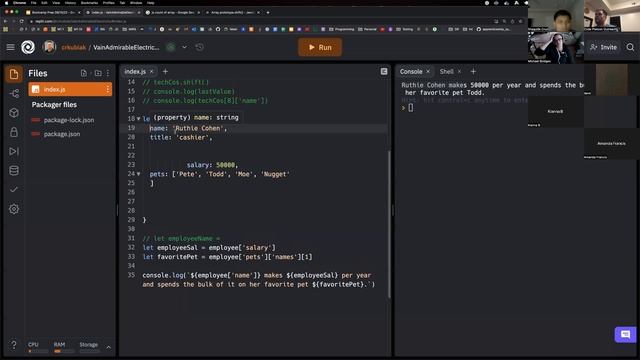The image size is (640, 360).
Task: Switch to the Shell tab
Action: 447,71
